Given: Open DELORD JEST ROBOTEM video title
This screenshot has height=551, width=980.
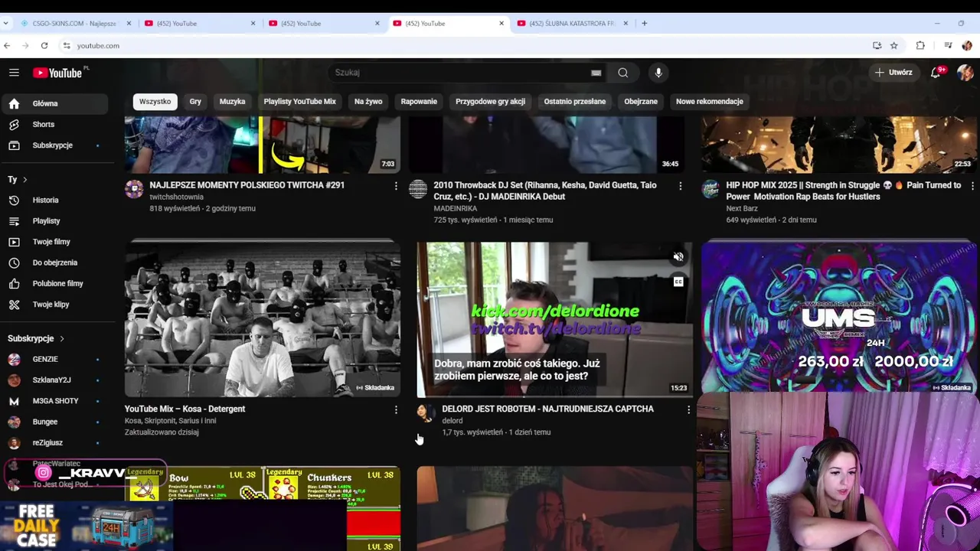Looking at the screenshot, I should pos(547,409).
